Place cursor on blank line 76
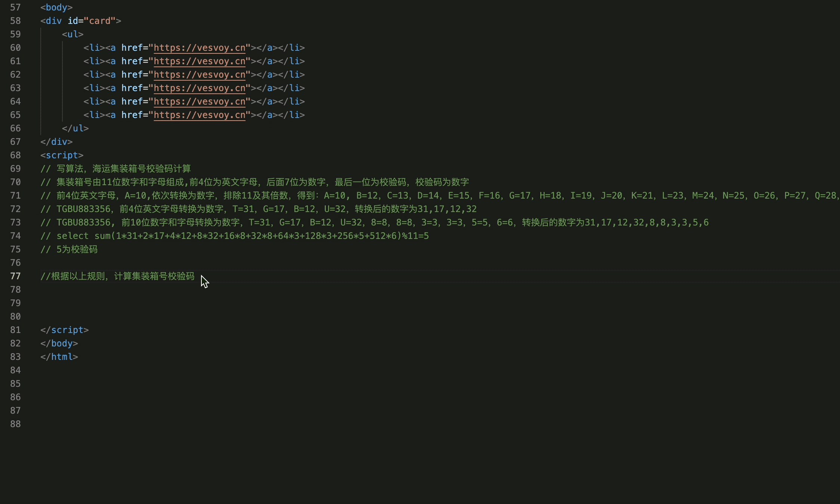 (x=437, y=263)
